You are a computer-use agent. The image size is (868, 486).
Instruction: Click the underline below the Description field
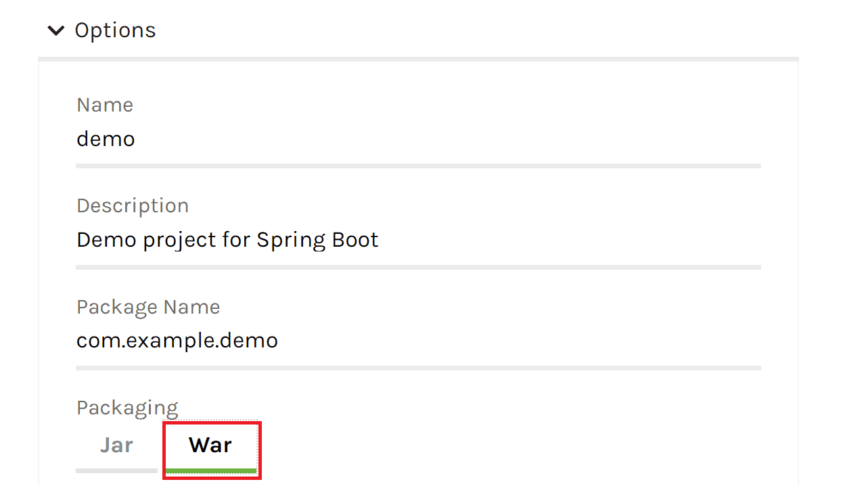coord(418,267)
